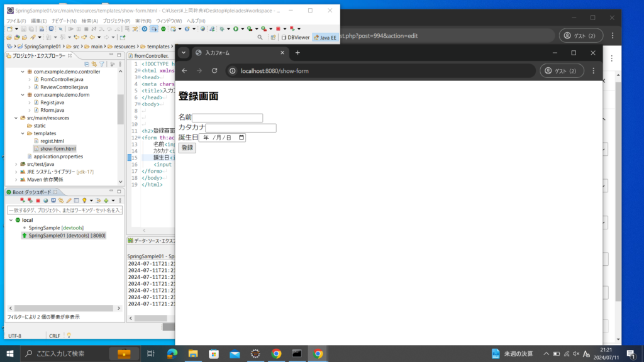Click the pencil edit icon in Boot dashboard
Viewport: 644px width, 362px height.
click(x=69, y=200)
